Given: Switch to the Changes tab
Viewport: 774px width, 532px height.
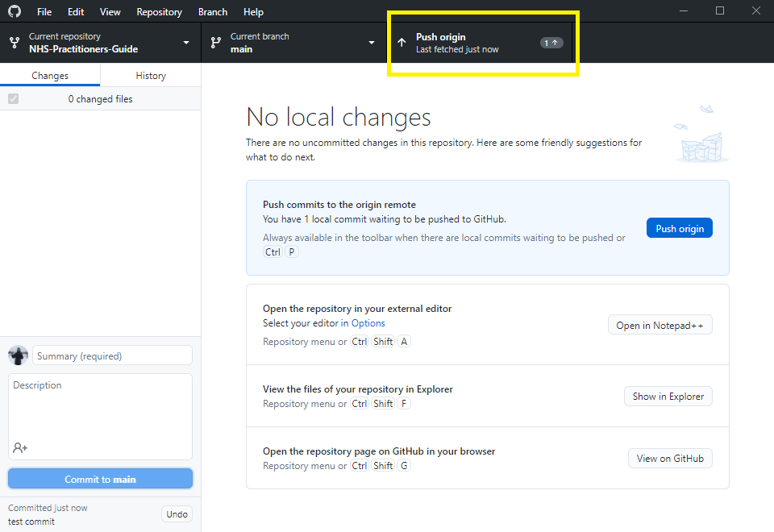Looking at the screenshot, I should coord(50,76).
